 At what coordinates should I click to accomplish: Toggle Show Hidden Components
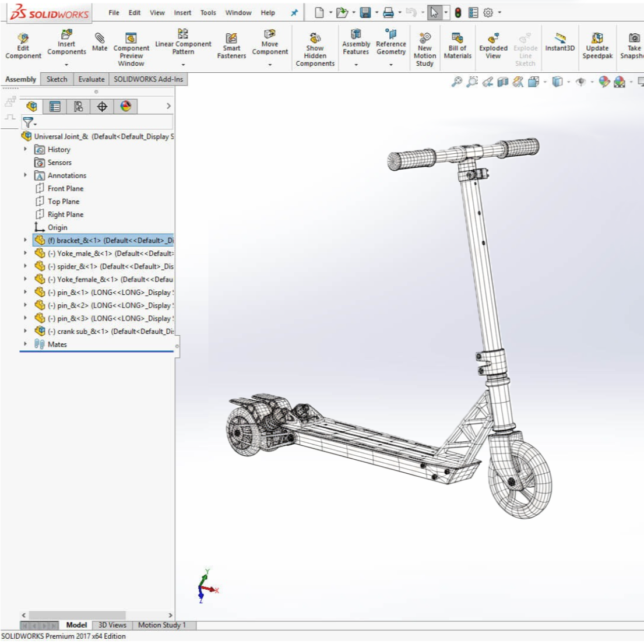(315, 50)
